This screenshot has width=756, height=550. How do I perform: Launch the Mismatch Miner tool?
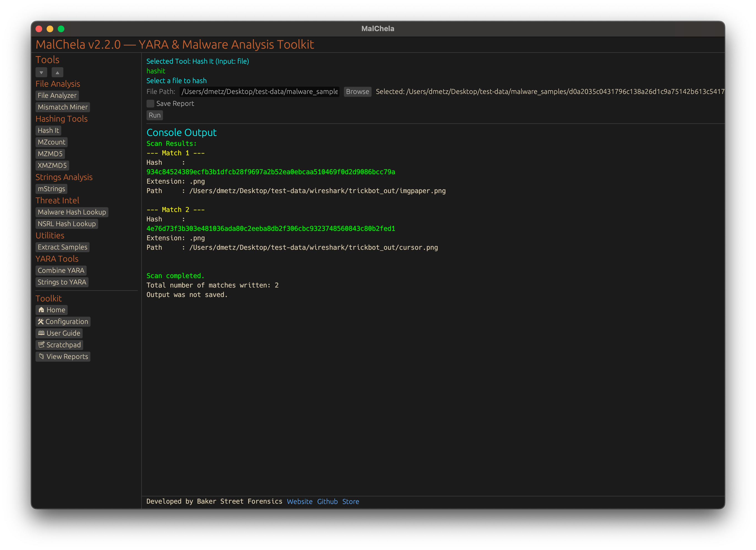pyautogui.click(x=63, y=107)
